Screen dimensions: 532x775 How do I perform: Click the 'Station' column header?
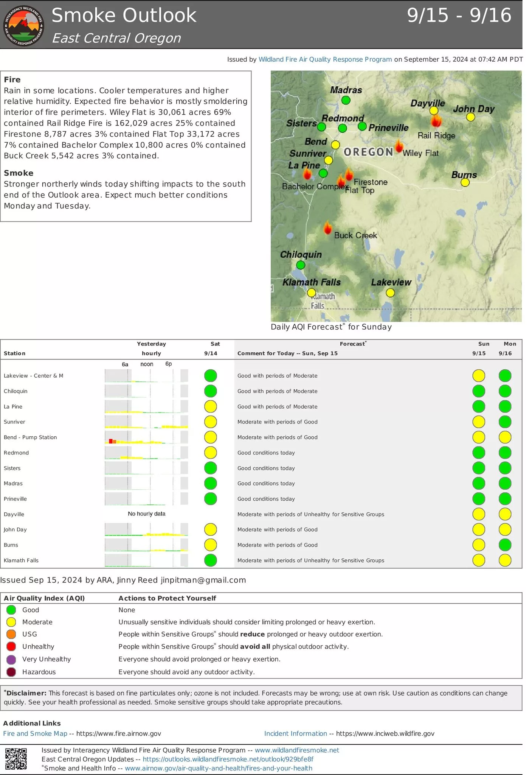pos(15,353)
